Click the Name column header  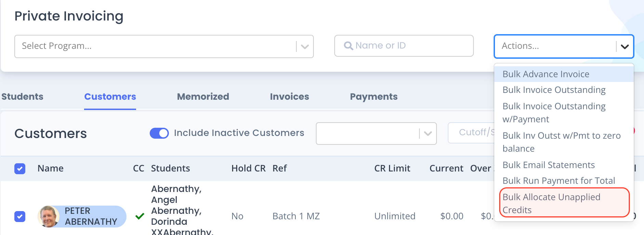click(51, 168)
